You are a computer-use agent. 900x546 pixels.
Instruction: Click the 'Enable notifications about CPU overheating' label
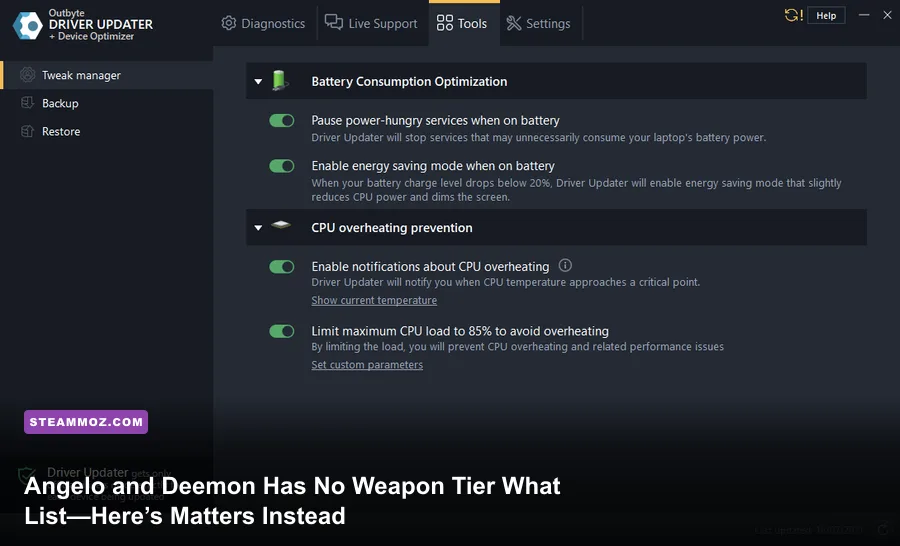tap(430, 266)
